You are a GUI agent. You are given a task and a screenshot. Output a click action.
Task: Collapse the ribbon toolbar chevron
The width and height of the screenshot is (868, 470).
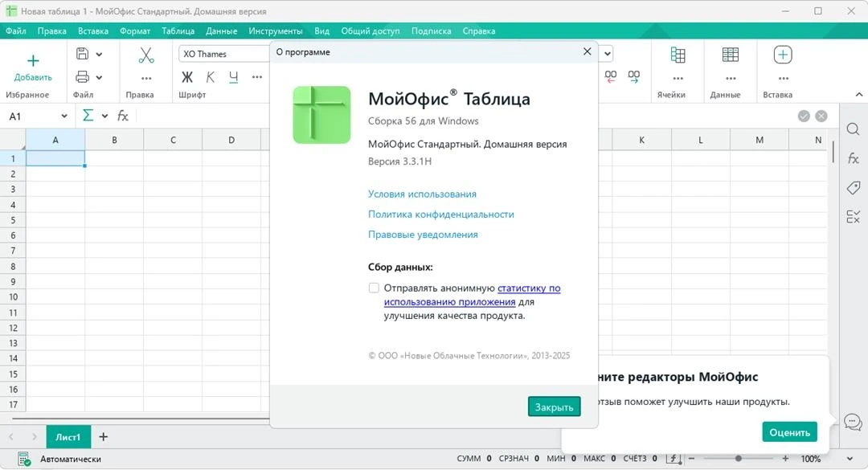tap(858, 95)
